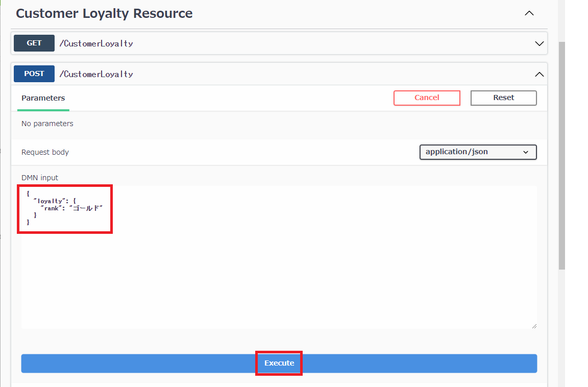Click the POST method badge
Viewport: 588px width, 387px height.
(34, 74)
